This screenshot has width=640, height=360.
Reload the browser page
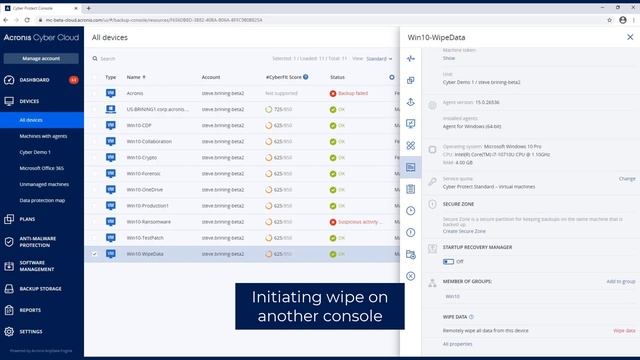[x=27, y=20]
